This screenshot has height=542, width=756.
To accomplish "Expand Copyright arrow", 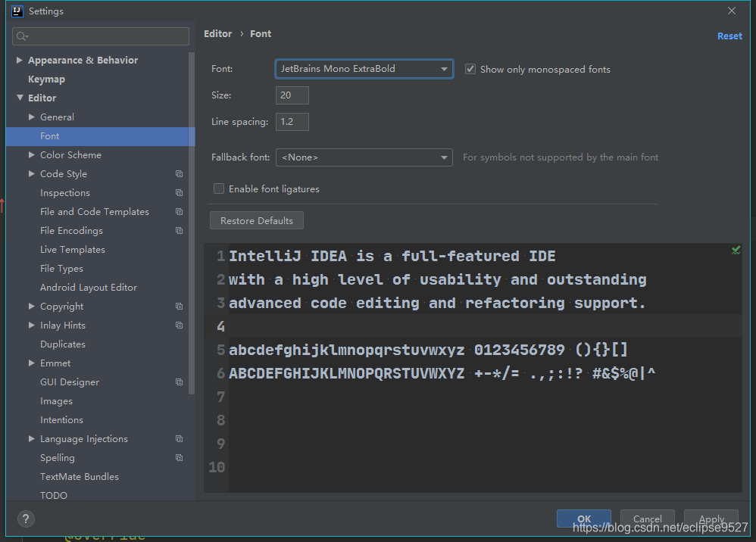I will coord(32,307).
